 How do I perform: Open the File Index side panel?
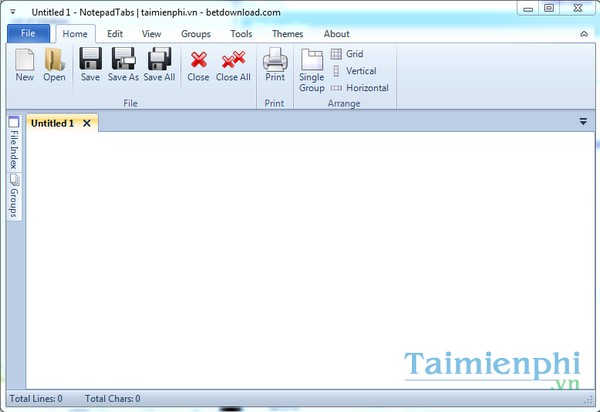pyautogui.click(x=14, y=143)
